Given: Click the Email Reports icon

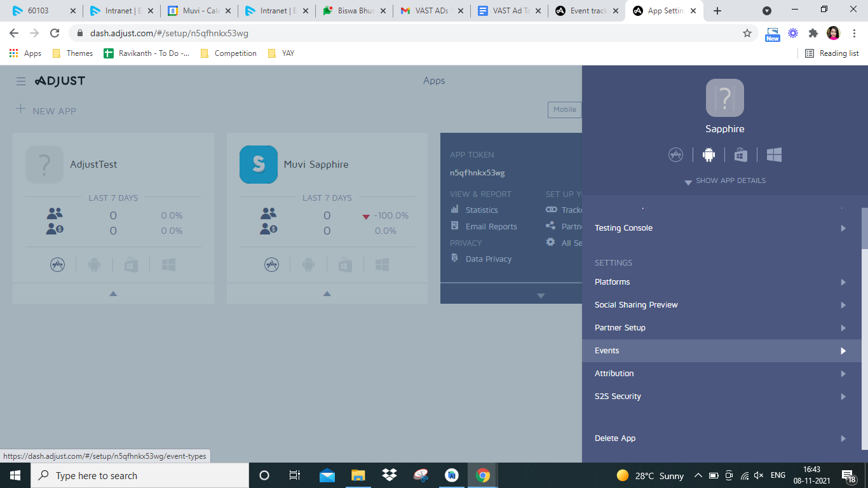Looking at the screenshot, I should click(454, 226).
